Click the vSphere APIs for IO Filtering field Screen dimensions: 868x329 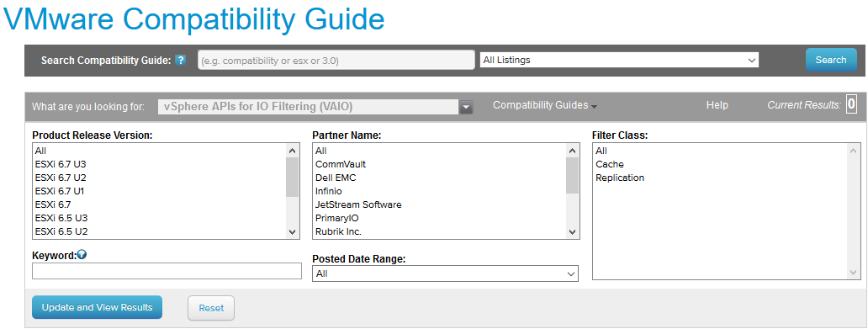coord(308,107)
